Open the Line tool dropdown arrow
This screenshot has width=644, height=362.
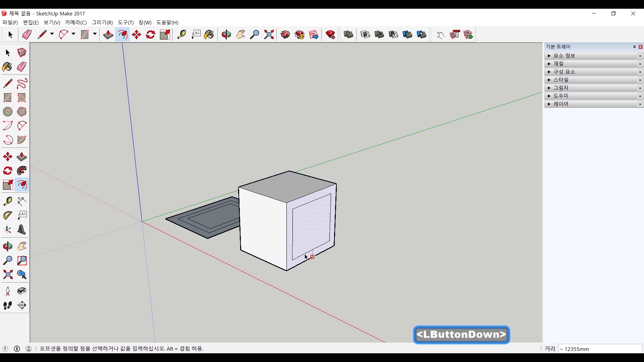52,34
